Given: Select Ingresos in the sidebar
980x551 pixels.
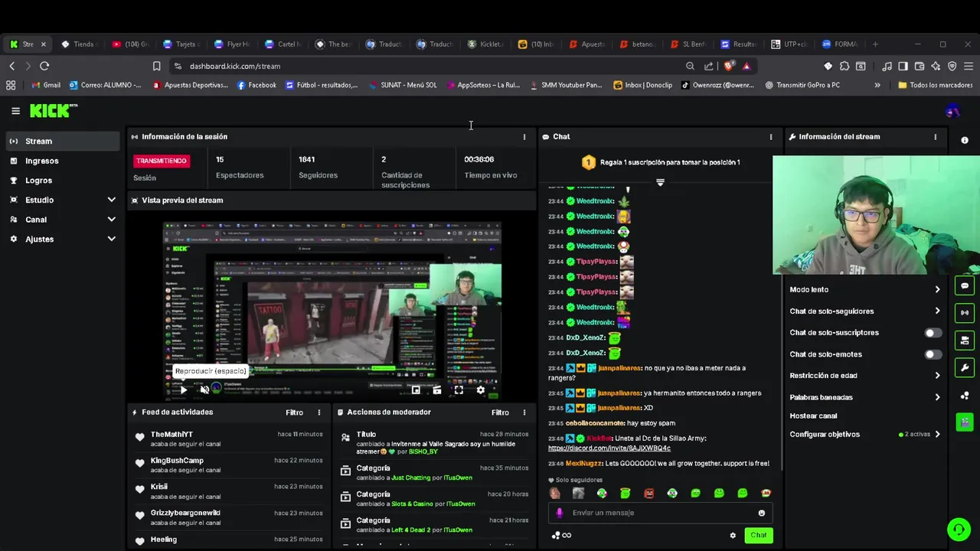Looking at the screenshot, I should pyautogui.click(x=63, y=161).
